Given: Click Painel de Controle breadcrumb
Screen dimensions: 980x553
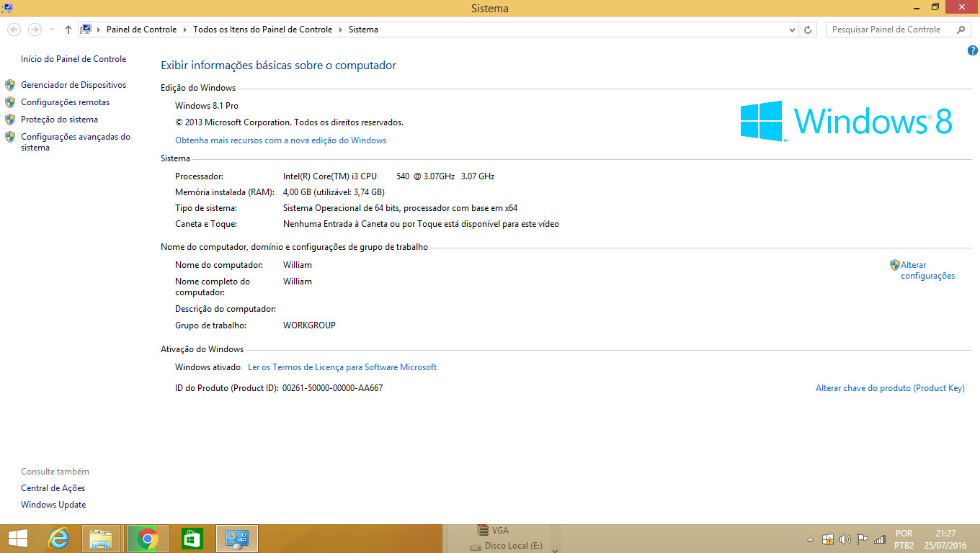Looking at the screenshot, I should pos(141,30).
